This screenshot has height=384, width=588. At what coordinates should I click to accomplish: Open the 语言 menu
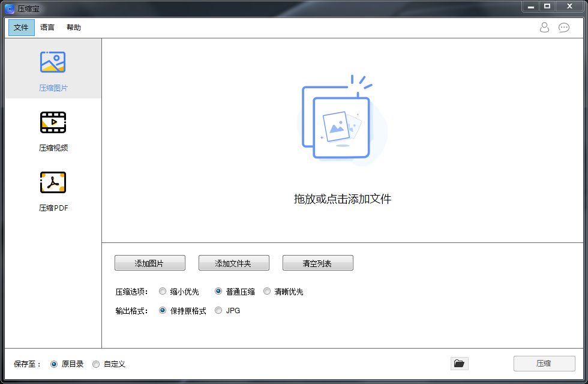[47, 27]
